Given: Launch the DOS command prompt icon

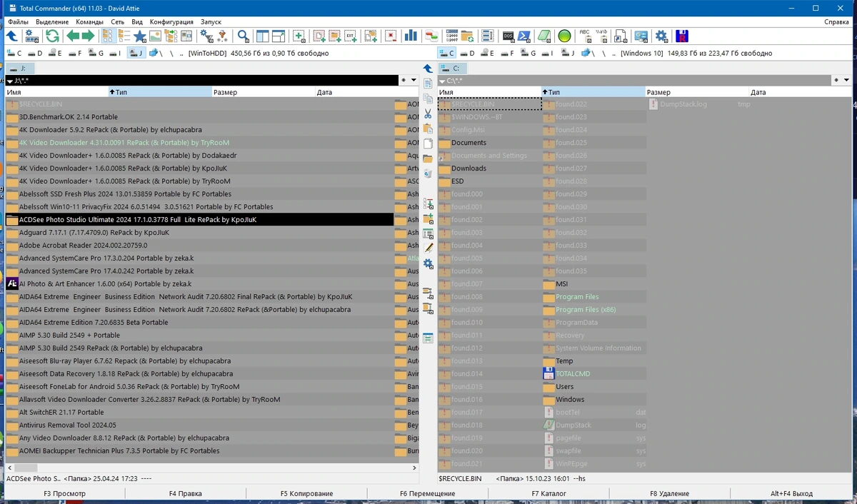Looking at the screenshot, I should [x=508, y=36].
